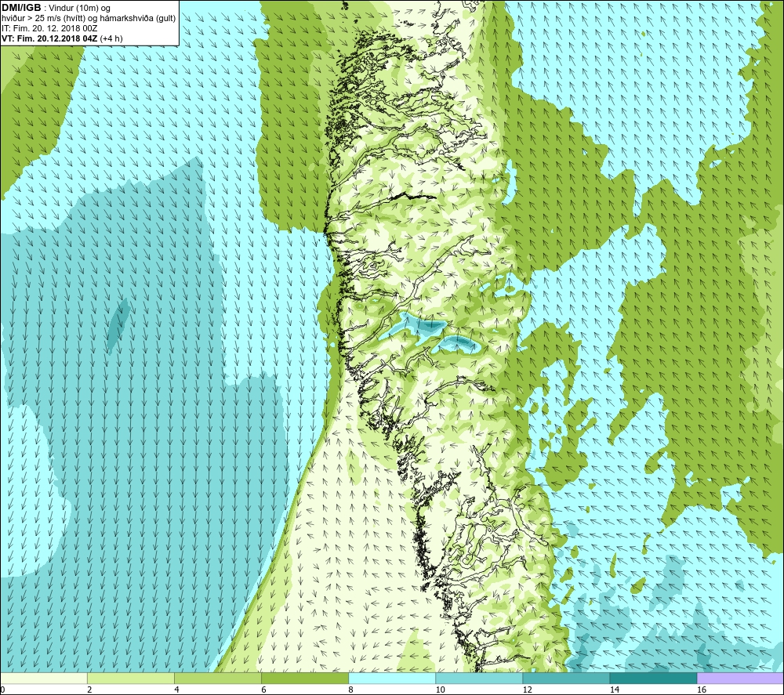Click the 14–16 m/s dark teal legend swatch
This screenshot has width=784, height=695.
(x=652, y=679)
